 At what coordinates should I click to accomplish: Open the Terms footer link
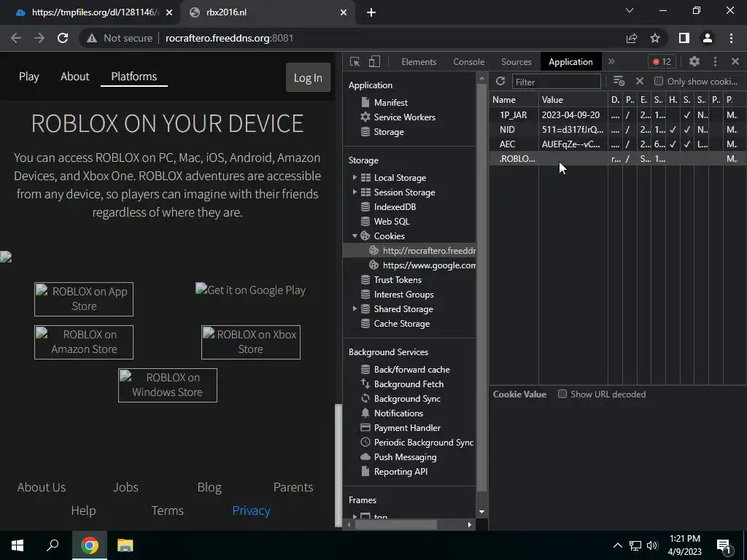click(167, 510)
